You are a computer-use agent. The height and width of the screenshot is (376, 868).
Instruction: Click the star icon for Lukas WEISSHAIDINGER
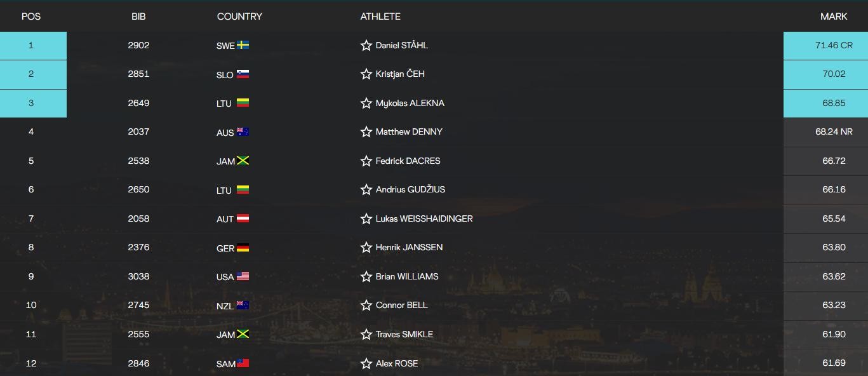coord(366,219)
